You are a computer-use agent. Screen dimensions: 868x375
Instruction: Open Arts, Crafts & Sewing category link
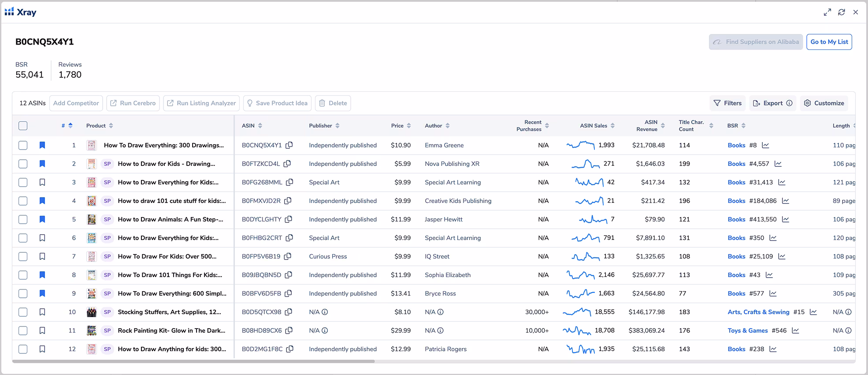758,312
